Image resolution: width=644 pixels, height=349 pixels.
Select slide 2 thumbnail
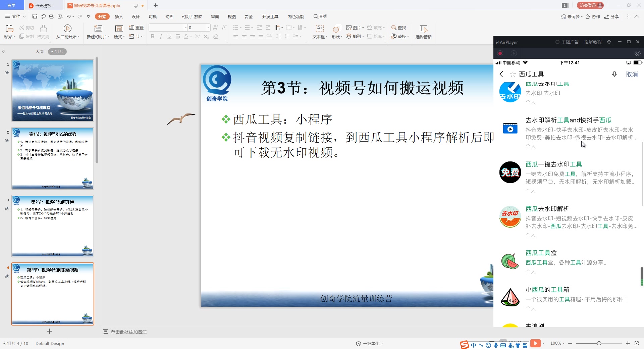pyautogui.click(x=53, y=158)
